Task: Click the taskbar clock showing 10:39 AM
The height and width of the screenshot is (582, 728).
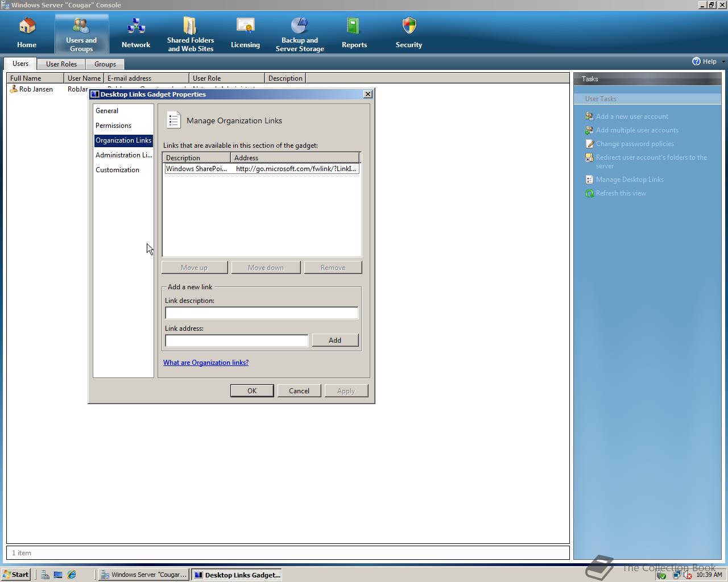Action: [x=709, y=575]
